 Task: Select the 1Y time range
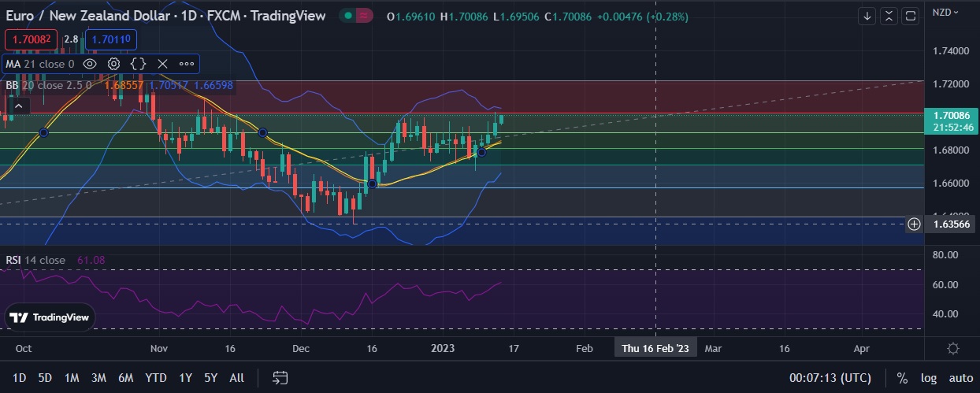click(x=185, y=378)
